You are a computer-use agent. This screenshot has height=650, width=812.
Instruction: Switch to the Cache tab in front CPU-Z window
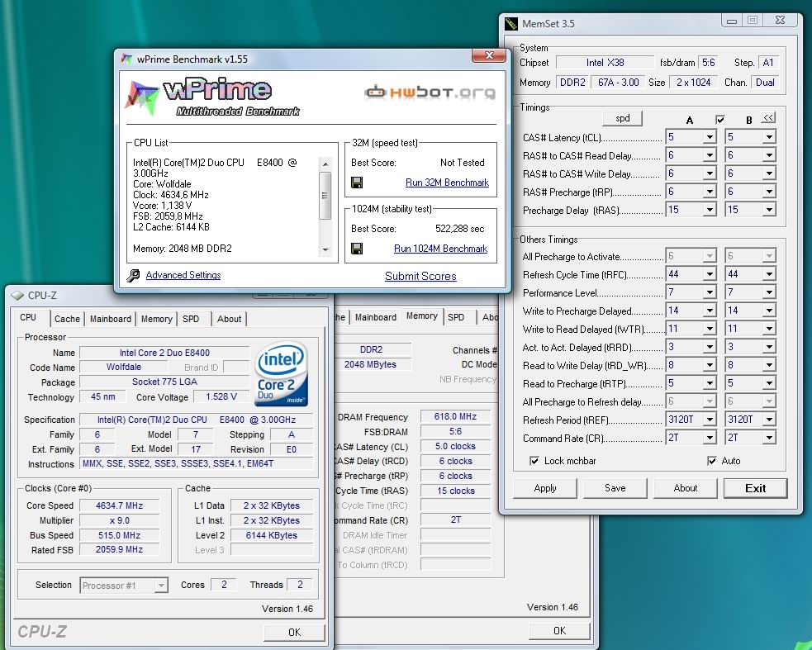67,319
